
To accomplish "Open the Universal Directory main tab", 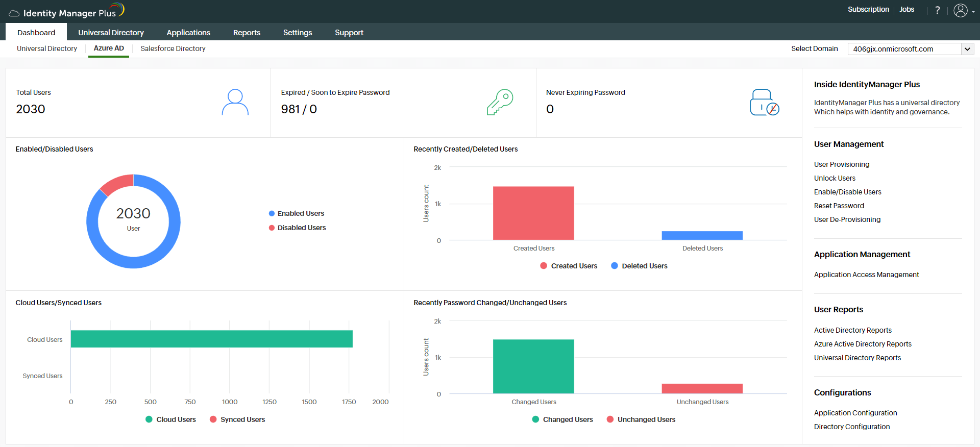I will point(111,33).
